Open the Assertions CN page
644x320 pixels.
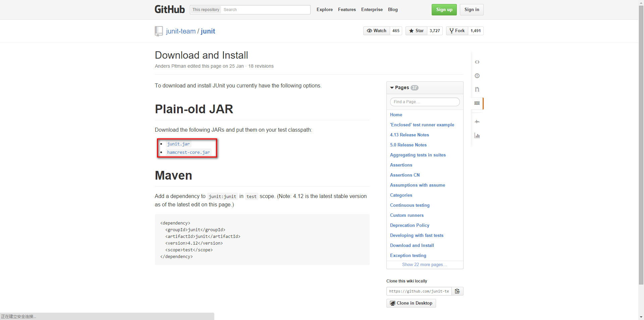[x=405, y=175]
